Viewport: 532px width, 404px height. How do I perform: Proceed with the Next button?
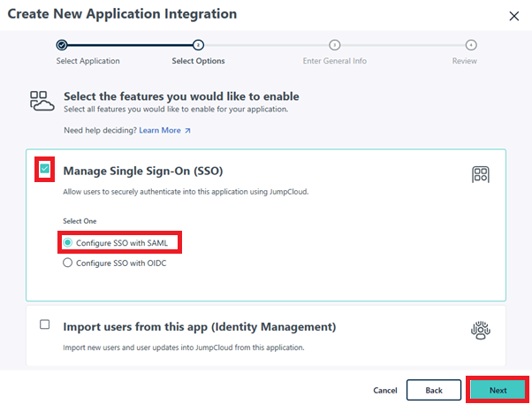pyautogui.click(x=498, y=390)
